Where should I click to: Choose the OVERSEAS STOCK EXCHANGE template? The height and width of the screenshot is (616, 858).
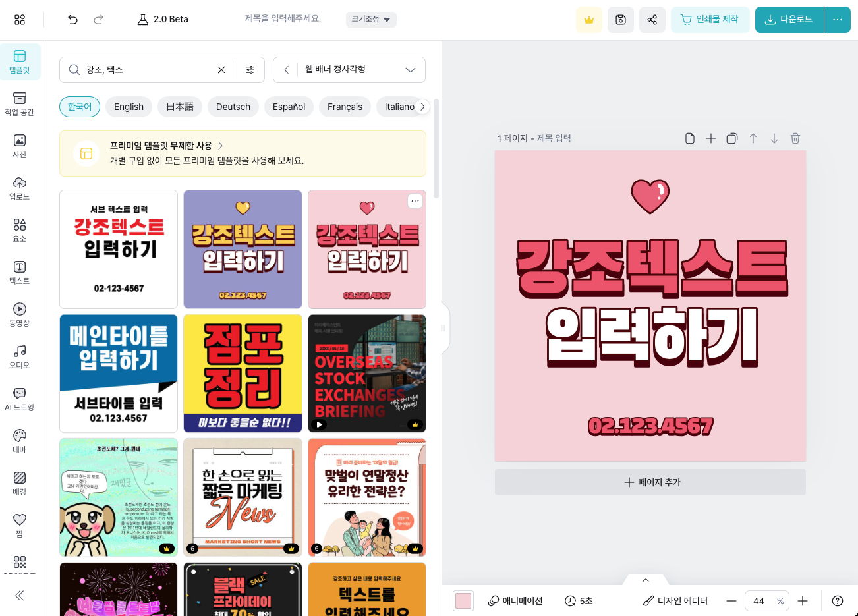click(367, 373)
